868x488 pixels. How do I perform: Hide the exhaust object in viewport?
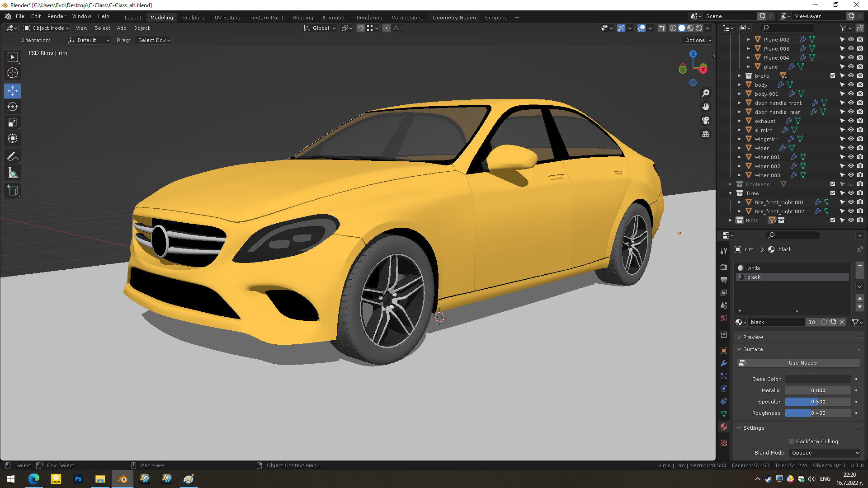tap(851, 121)
